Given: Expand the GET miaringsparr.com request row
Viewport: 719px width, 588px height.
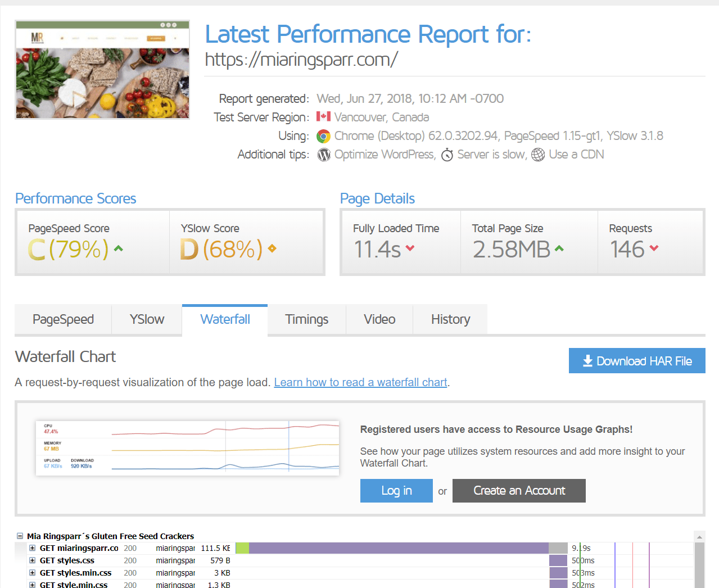Looking at the screenshot, I should pyautogui.click(x=33, y=548).
